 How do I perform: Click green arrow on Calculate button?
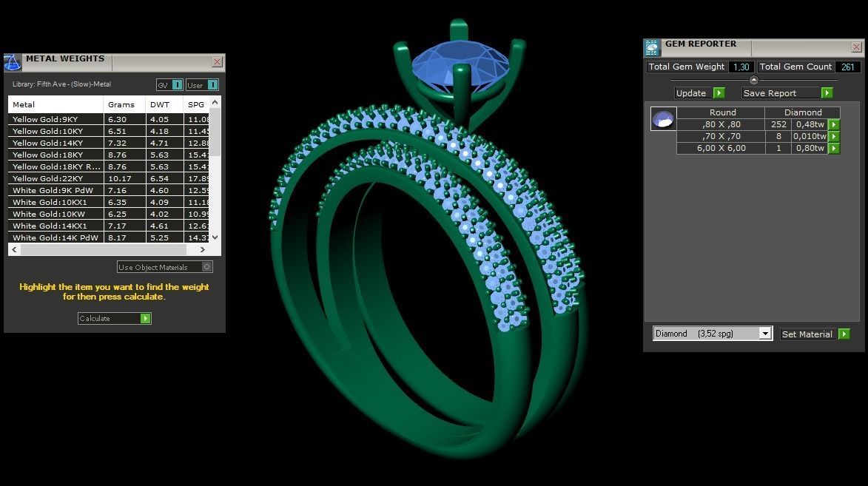point(146,318)
